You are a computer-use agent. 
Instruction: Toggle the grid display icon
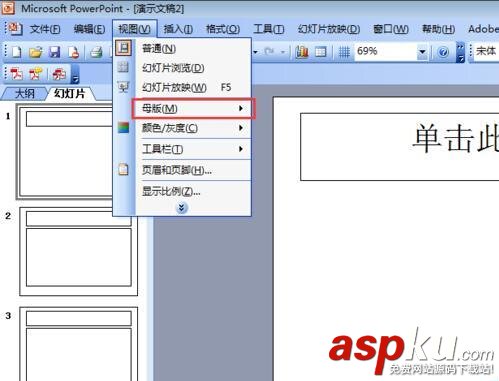tap(344, 52)
